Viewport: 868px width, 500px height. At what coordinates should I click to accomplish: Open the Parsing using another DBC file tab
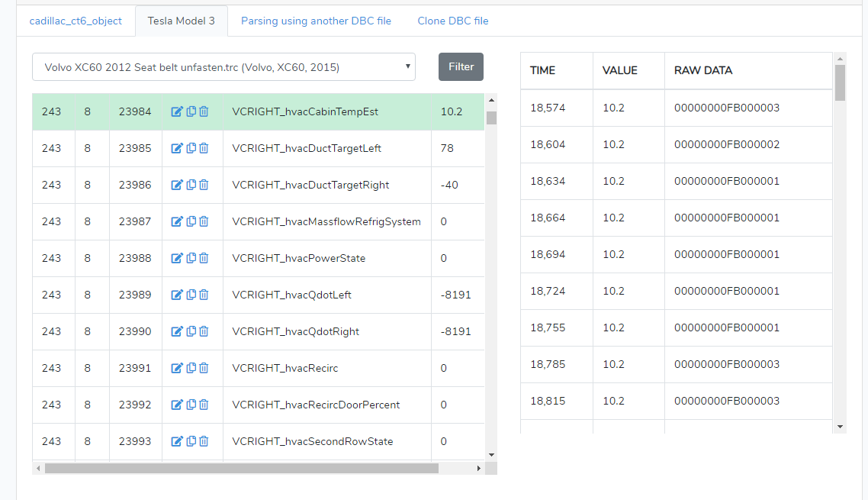[x=316, y=21]
